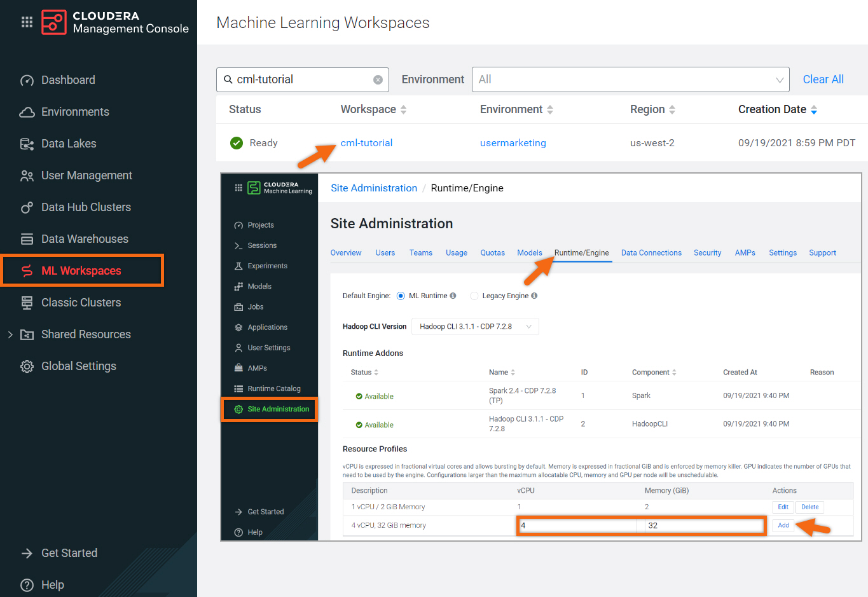Image resolution: width=868 pixels, height=597 pixels.
Task: Open Jobs in the ML sidebar
Action: coord(256,306)
